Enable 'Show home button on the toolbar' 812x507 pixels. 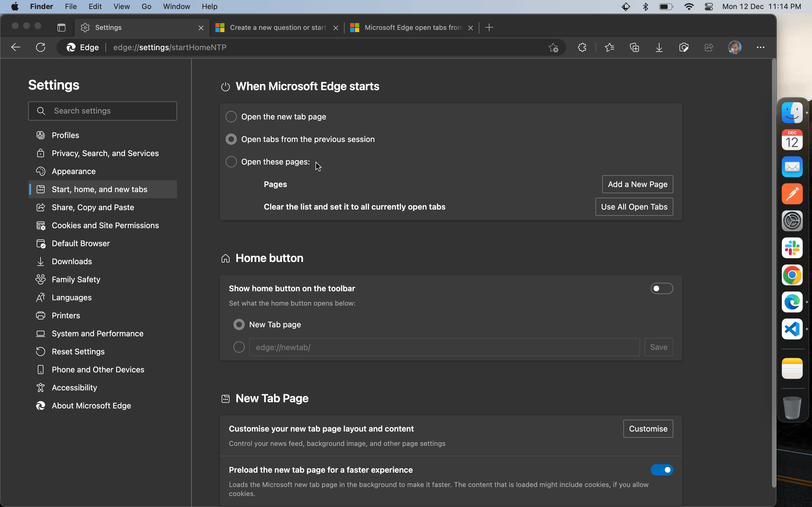(x=662, y=288)
